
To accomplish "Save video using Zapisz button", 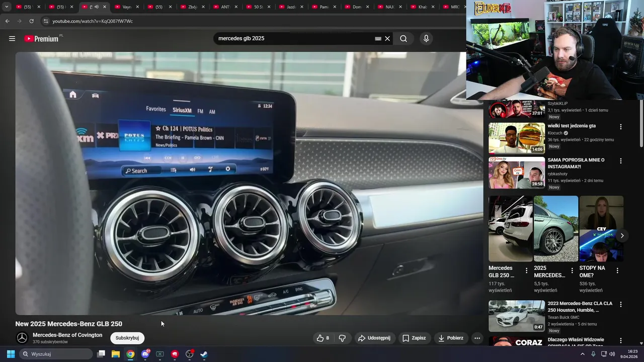I will pos(414,338).
